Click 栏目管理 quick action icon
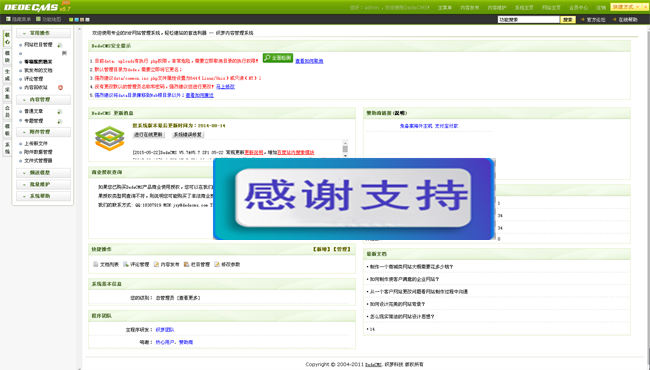This screenshot has width=650, height=370. pyautogui.click(x=187, y=264)
